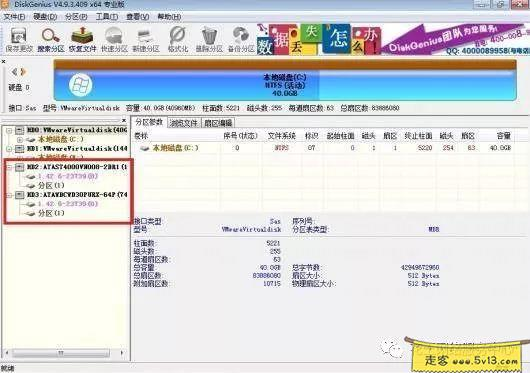Click the 终止柱面 column header
The width and height of the screenshot is (530, 373).
[418, 136]
